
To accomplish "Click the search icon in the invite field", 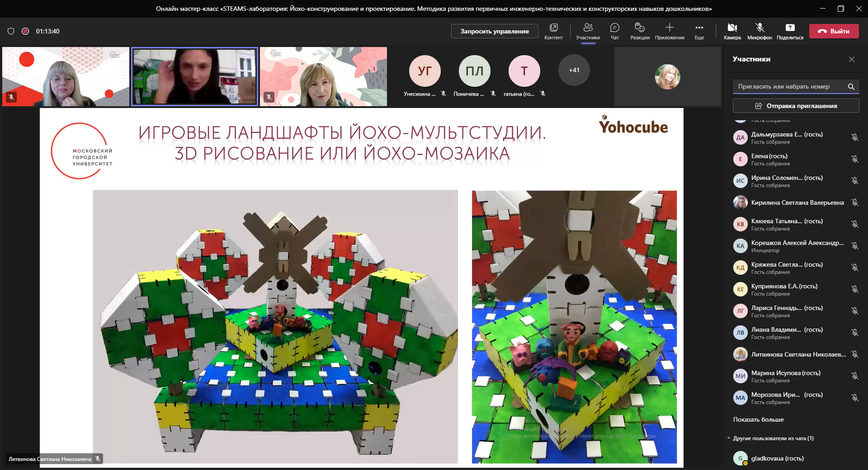I will [851, 86].
